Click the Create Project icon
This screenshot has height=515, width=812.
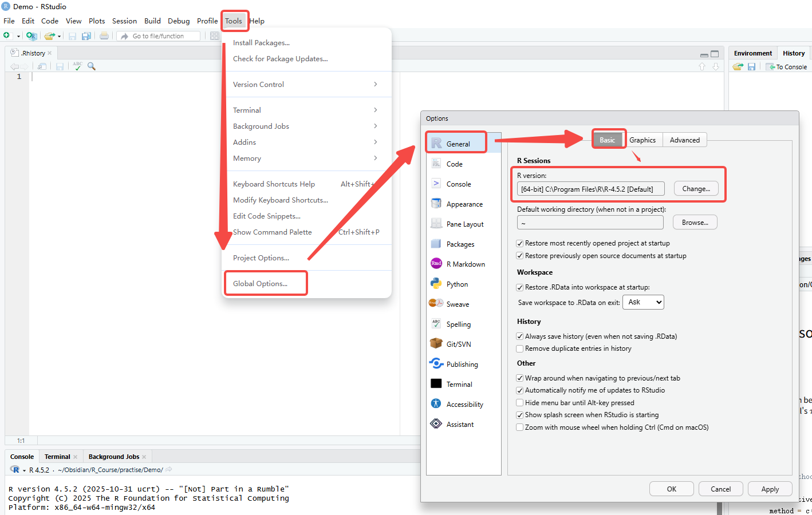pyautogui.click(x=31, y=35)
